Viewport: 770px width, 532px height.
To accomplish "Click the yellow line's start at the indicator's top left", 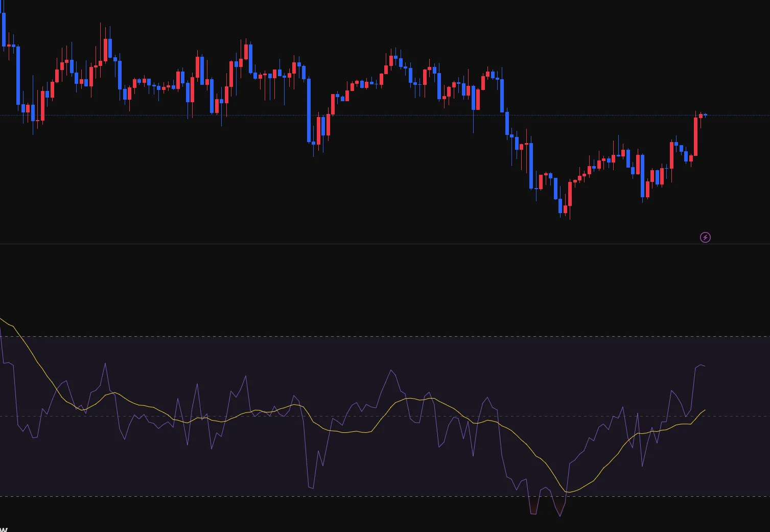I will point(2,319).
